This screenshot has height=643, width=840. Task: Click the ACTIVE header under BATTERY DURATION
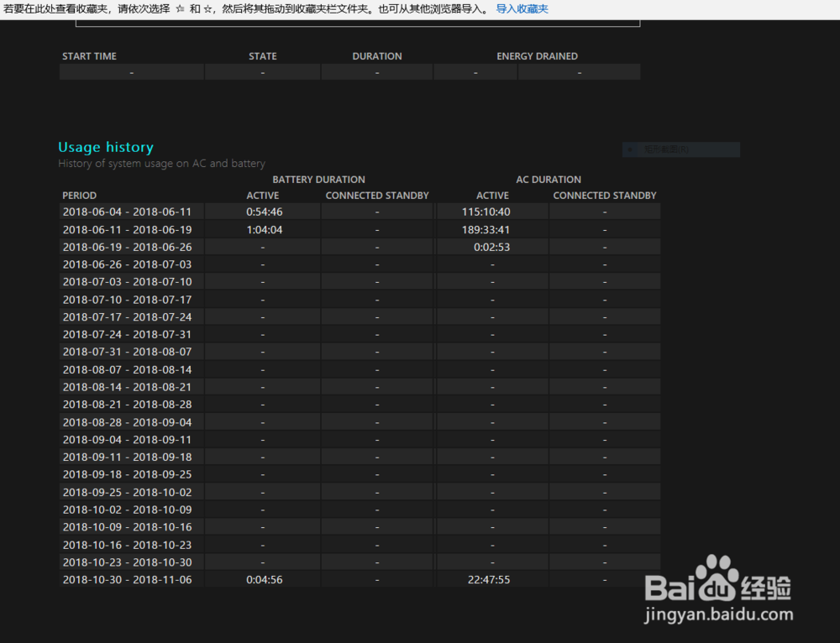click(262, 196)
